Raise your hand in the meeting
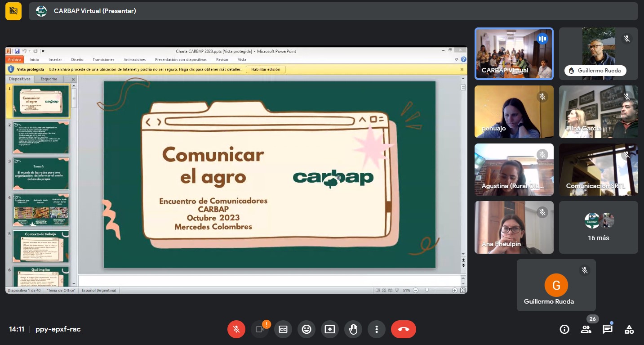Viewport: 644px width, 345px height. (353, 329)
